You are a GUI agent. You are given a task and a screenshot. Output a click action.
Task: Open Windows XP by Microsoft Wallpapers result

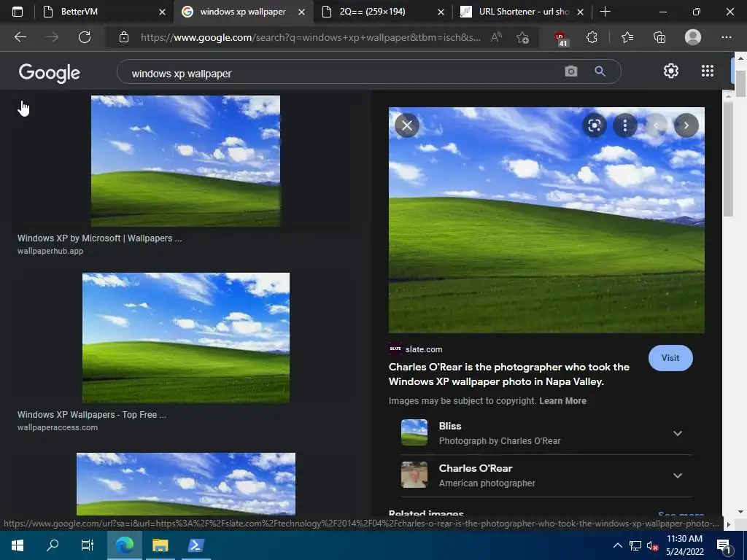(99, 238)
